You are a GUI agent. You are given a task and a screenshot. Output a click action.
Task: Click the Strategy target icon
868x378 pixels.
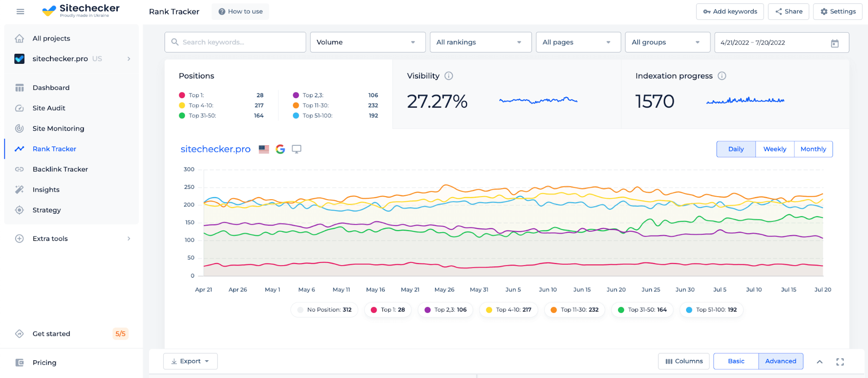point(20,210)
